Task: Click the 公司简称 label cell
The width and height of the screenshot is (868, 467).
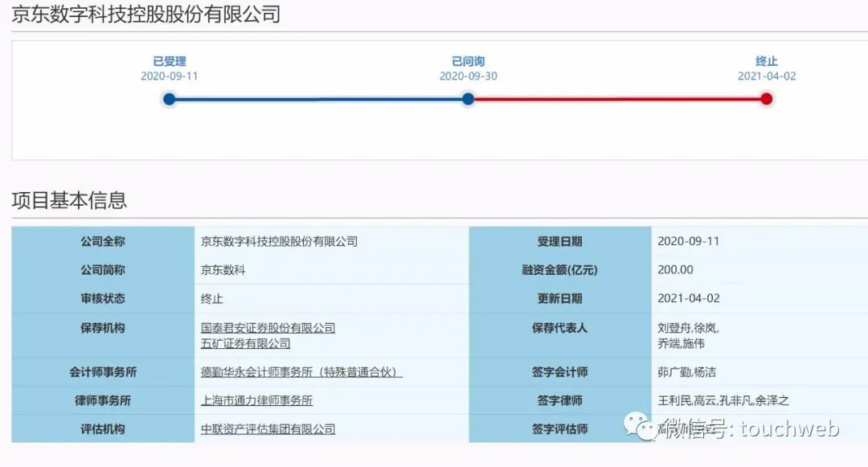Action: [x=103, y=270]
